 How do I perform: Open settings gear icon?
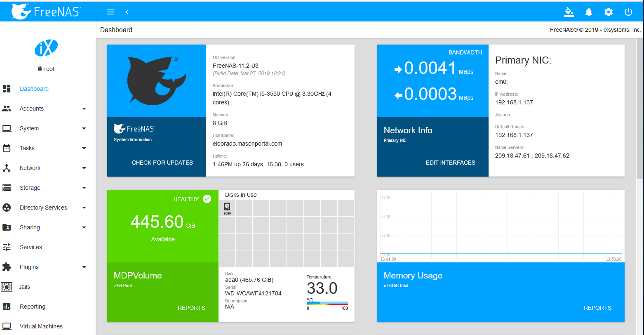click(x=609, y=12)
